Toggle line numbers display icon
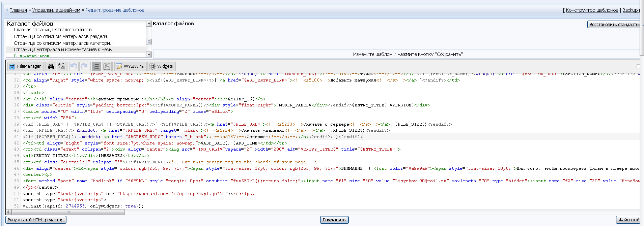 (x=96, y=66)
